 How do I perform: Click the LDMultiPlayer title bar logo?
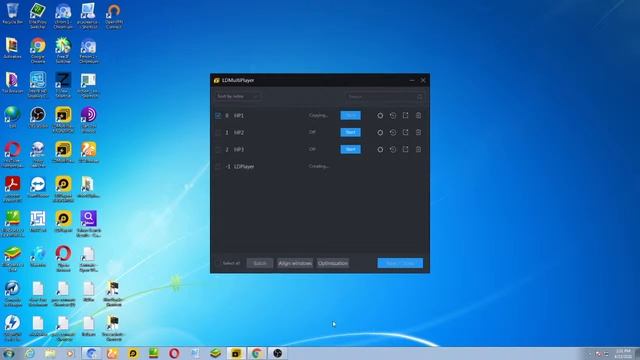click(217, 80)
